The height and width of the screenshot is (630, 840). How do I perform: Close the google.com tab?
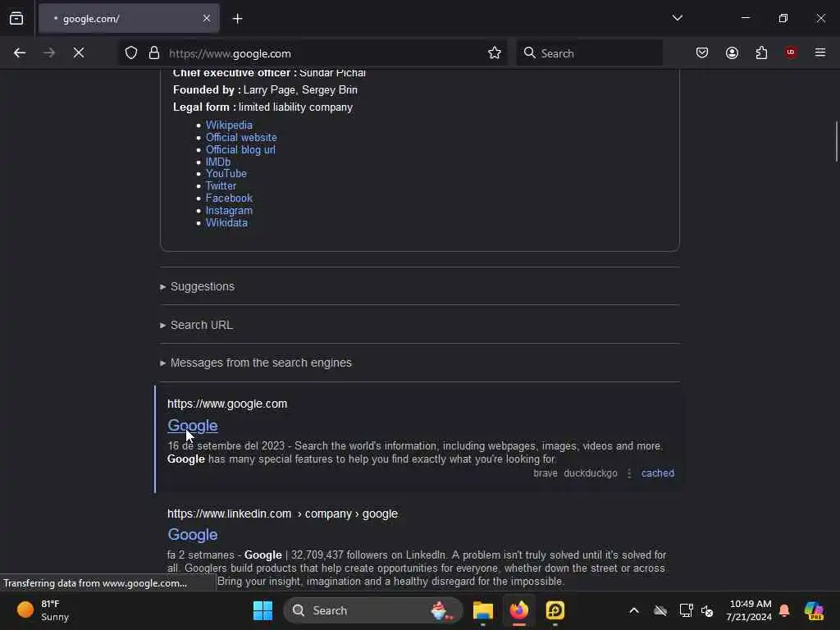tap(206, 19)
